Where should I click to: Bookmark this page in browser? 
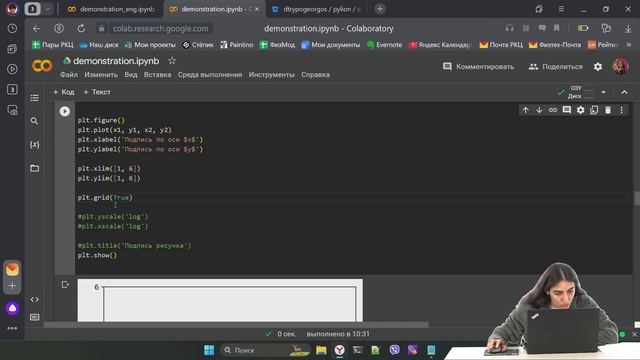556,28
